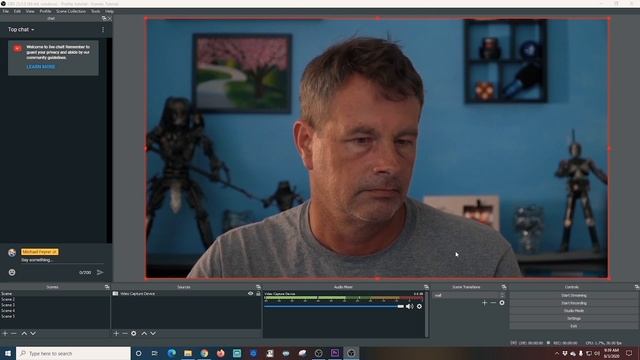This screenshot has height=360, width=640.
Task: Add a new scene with plus icon
Action: point(5,333)
